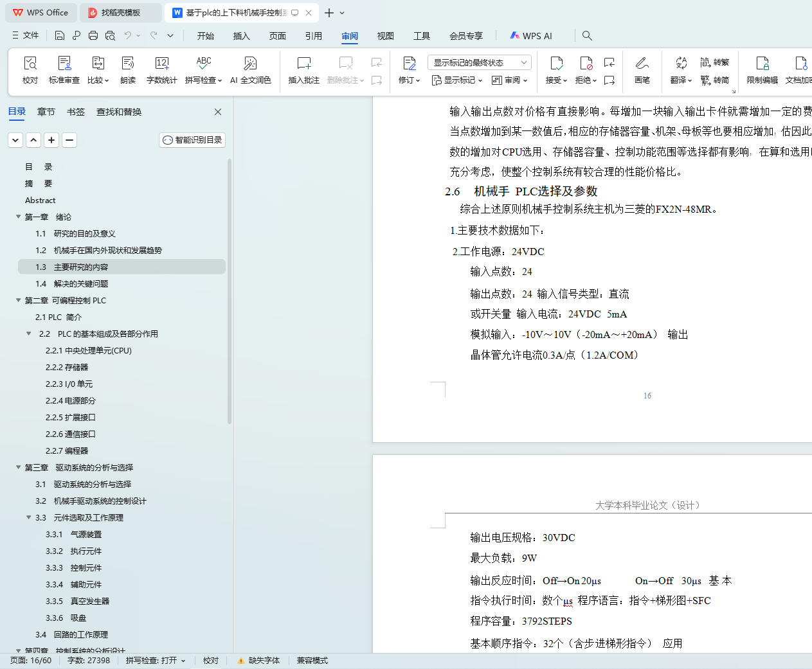Open the 显示标记 dropdown

coord(457,80)
